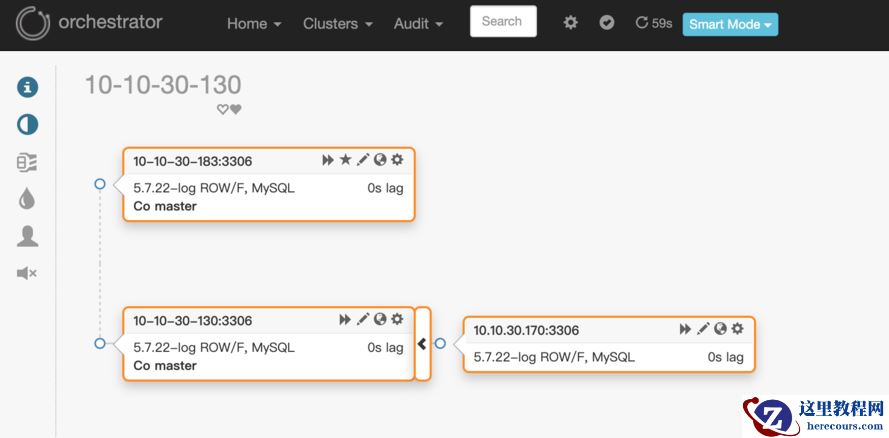Open settings gear in top navbar

coord(570,23)
